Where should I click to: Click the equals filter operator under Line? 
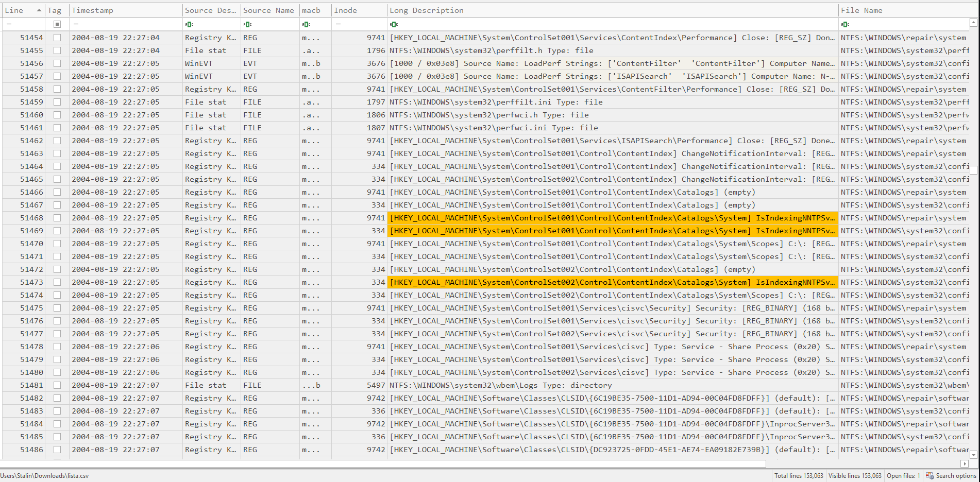(9, 24)
